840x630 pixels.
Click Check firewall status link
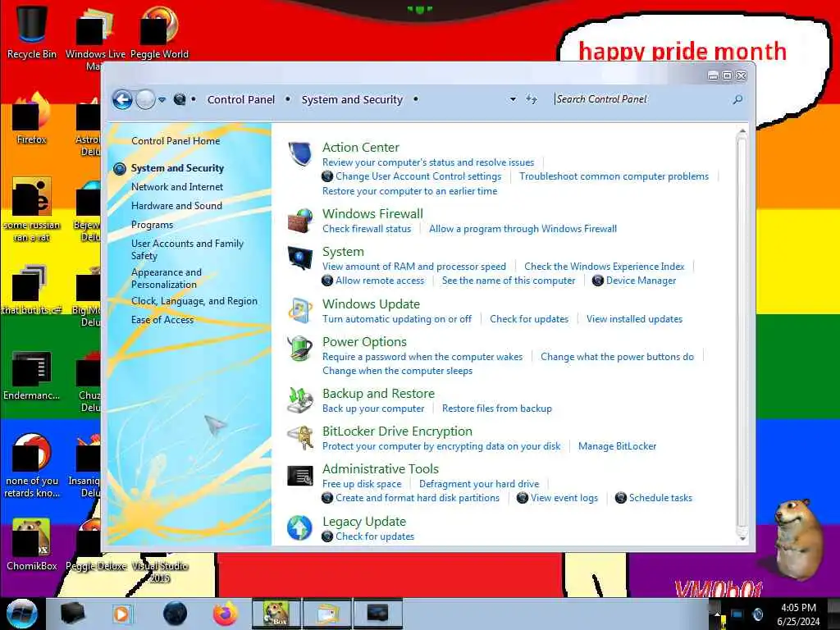point(367,229)
